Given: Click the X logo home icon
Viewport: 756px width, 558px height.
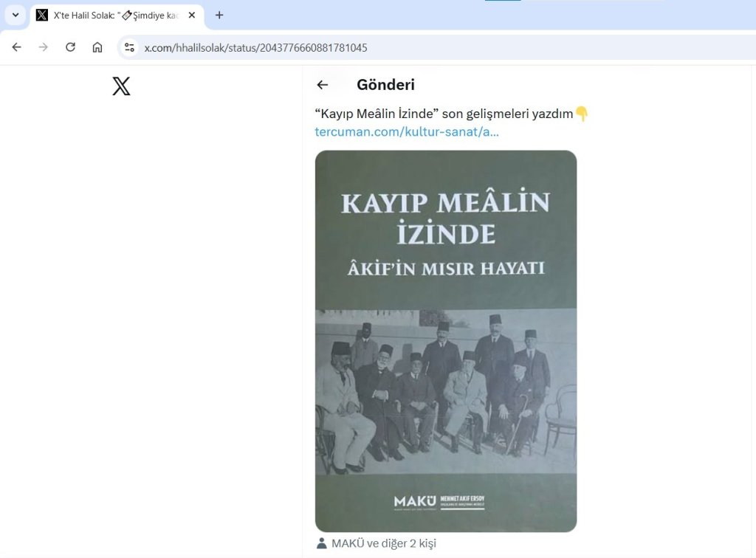Looking at the screenshot, I should [x=122, y=86].
